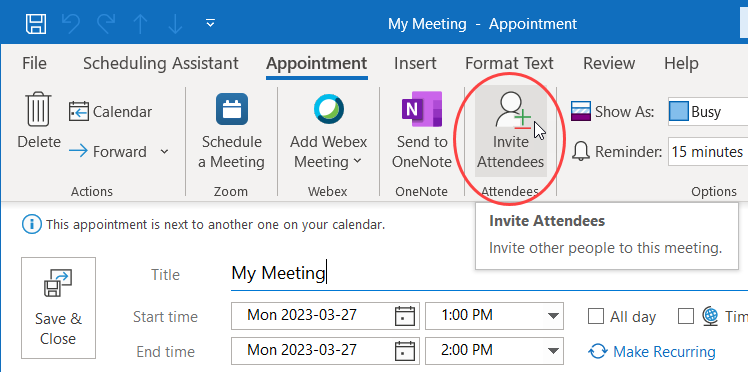Click the Forward button
The width and height of the screenshot is (748, 372).
pyautogui.click(x=108, y=152)
